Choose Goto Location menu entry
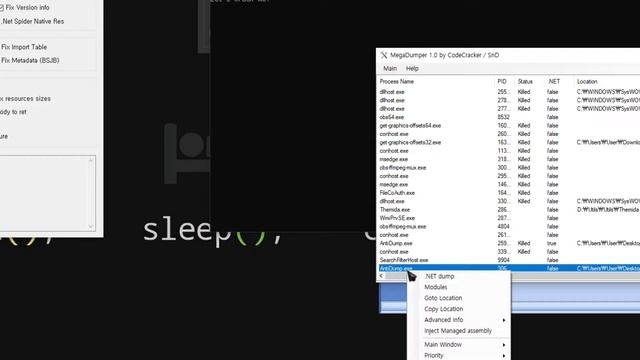640x360 pixels. [x=443, y=298]
